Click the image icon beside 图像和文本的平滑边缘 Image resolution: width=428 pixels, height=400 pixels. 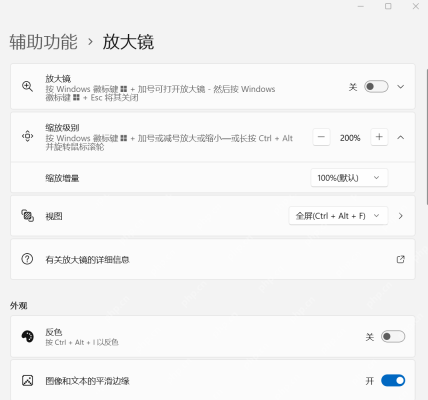click(27, 380)
